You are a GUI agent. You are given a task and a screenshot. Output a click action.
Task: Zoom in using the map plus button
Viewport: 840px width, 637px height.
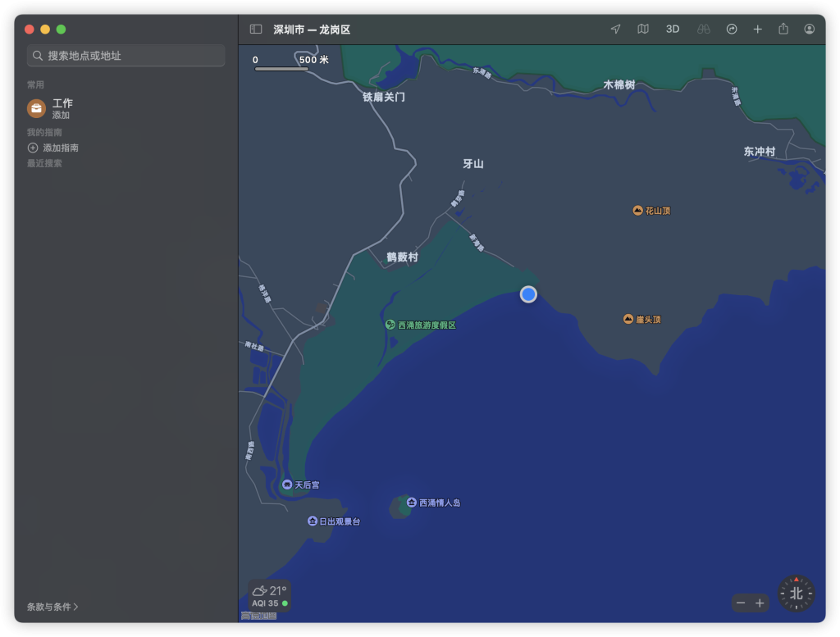pyautogui.click(x=760, y=603)
